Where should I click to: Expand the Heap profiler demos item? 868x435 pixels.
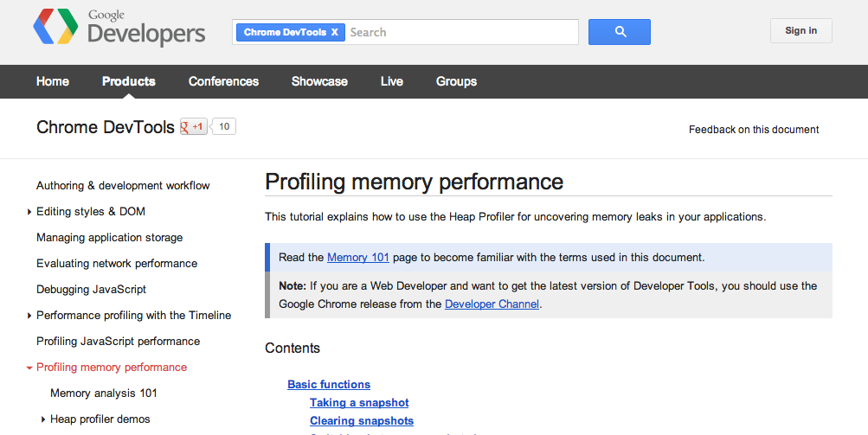[x=43, y=419]
